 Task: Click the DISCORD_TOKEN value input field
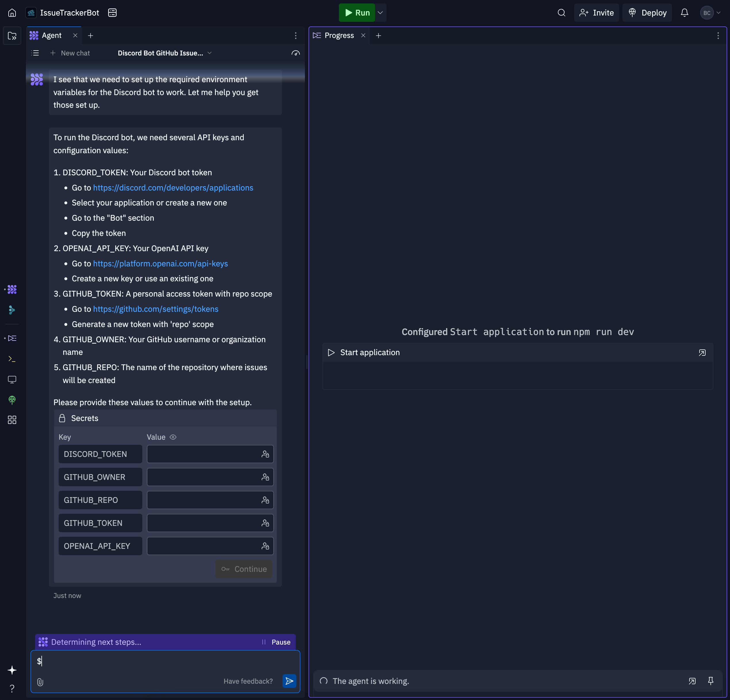[203, 454]
